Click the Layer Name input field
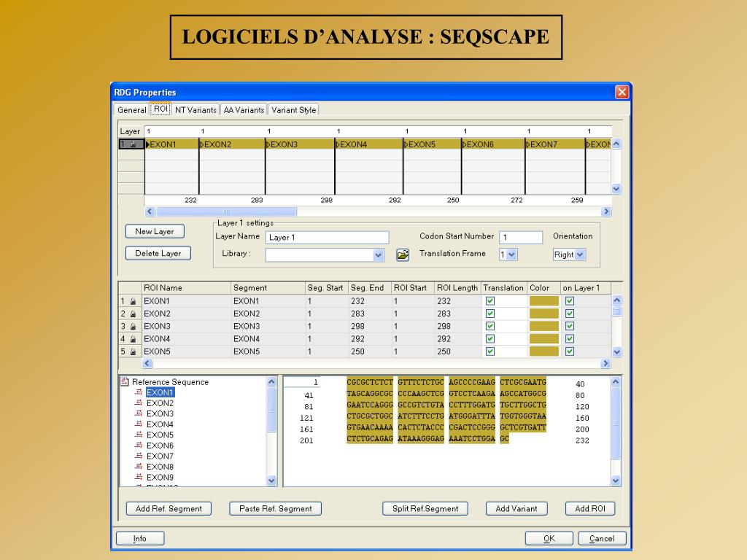The width and height of the screenshot is (747, 560). pyautogui.click(x=327, y=237)
